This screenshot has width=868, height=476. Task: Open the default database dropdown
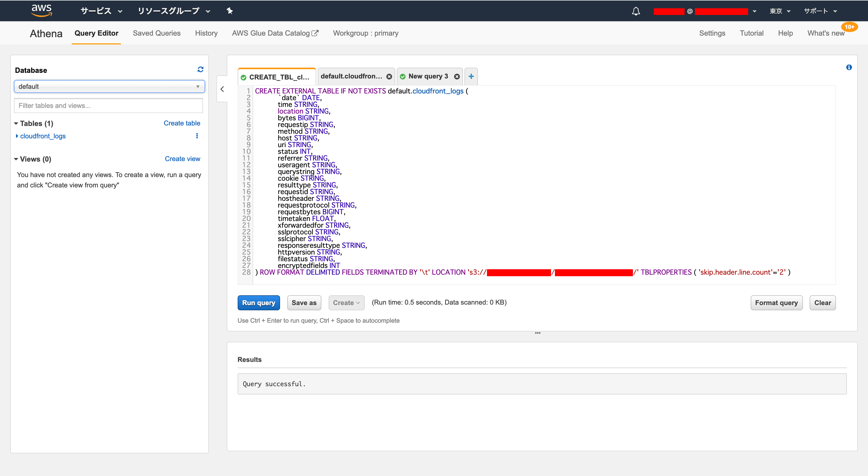109,86
